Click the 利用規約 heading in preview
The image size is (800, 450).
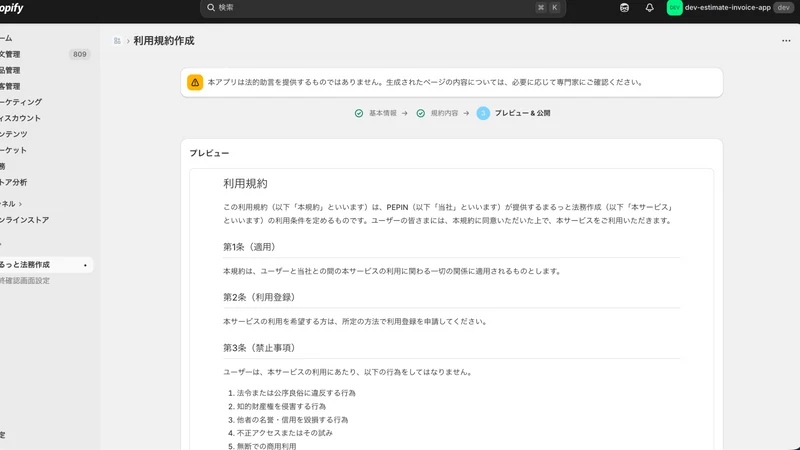pyautogui.click(x=245, y=184)
